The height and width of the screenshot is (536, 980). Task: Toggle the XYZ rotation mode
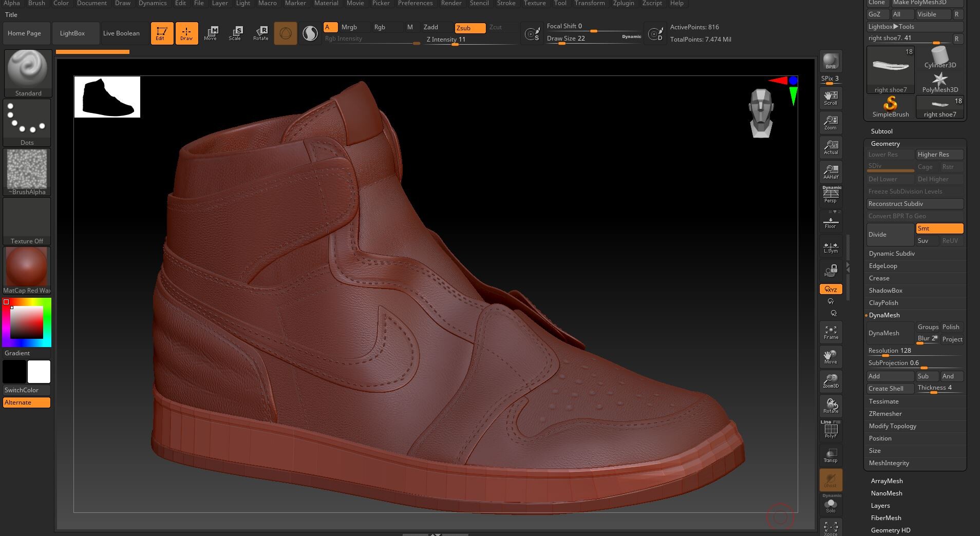pos(831,289)
